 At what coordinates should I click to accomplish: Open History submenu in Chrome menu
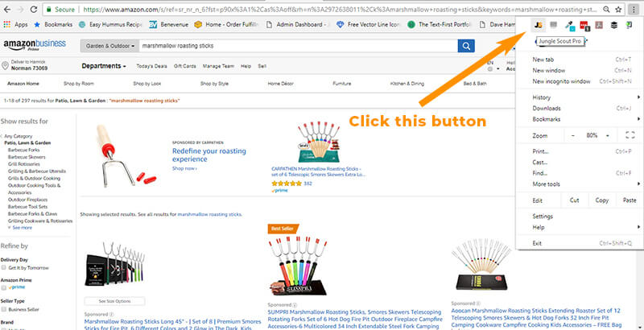click(542, 97)
